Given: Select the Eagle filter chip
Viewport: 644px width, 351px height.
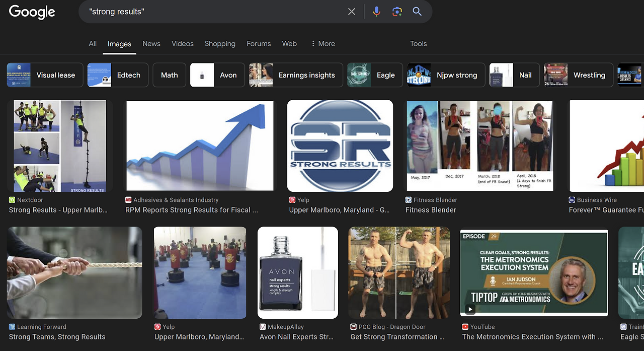Looking at the screenshot, I should [x=375, y=75].
